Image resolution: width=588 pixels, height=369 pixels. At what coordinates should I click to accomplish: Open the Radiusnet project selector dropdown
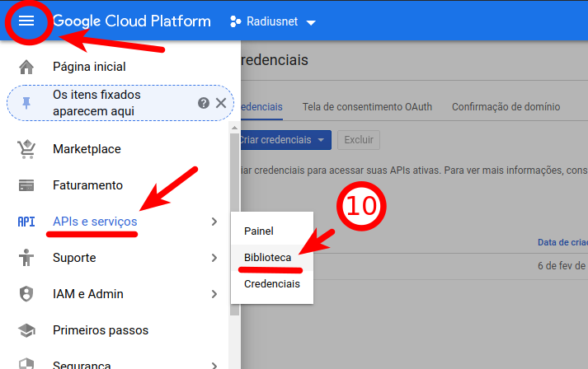tap(311, 23)
